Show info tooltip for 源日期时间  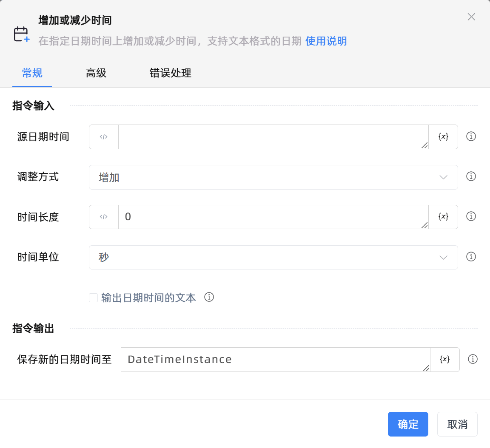471,136
